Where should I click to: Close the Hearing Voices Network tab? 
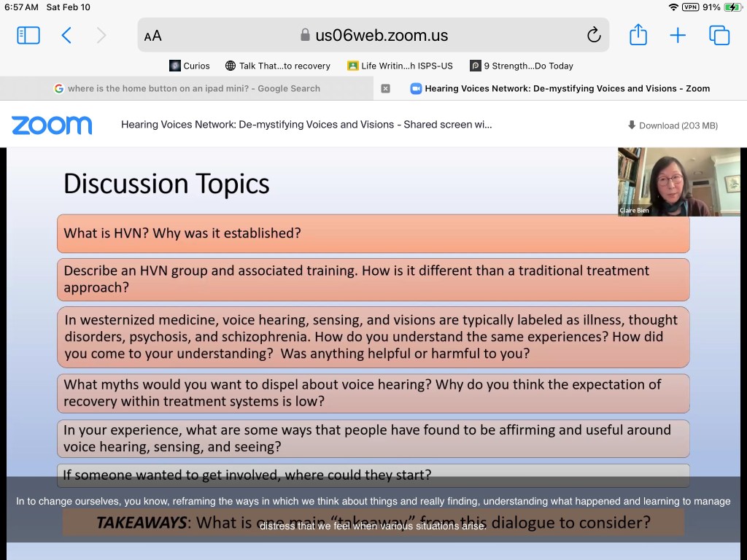[x=386, y=88]
